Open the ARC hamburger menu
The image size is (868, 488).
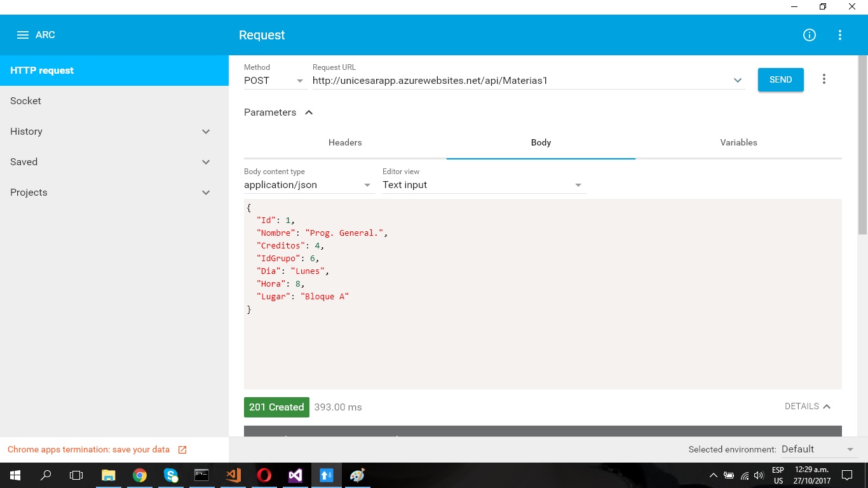click(x=23, y=35)
